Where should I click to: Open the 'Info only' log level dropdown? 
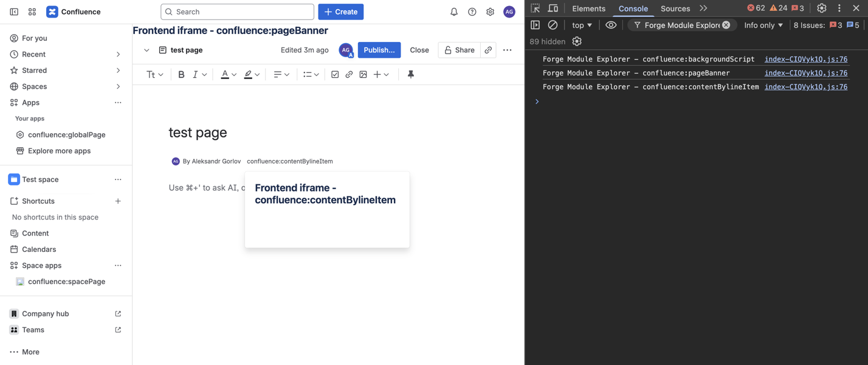click(763, 25)
